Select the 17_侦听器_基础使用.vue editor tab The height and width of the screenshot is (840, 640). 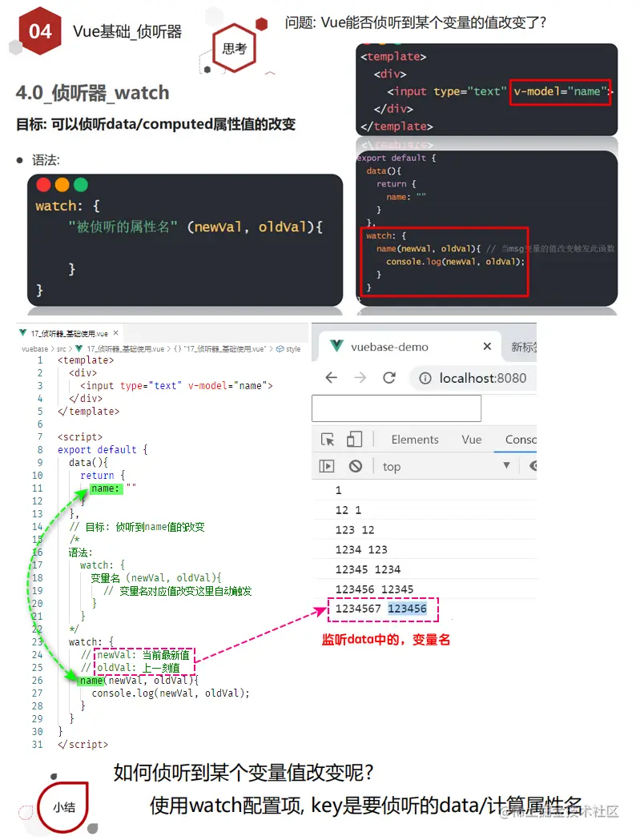pos(69,333)
